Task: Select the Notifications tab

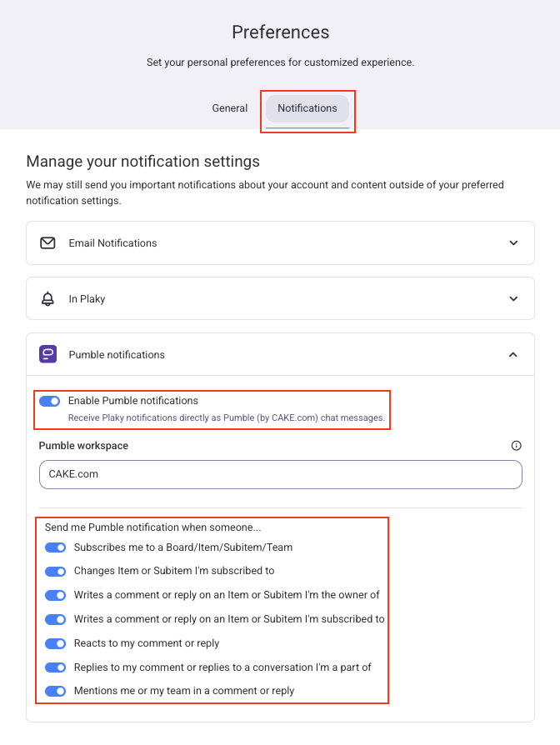Action: pyautogui.click(x=307, y=108)
